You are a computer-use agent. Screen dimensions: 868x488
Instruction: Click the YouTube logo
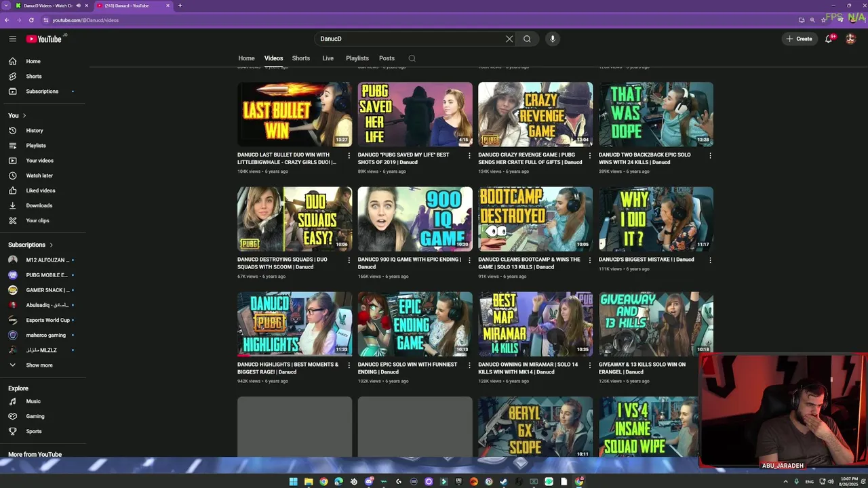point(44,39)
